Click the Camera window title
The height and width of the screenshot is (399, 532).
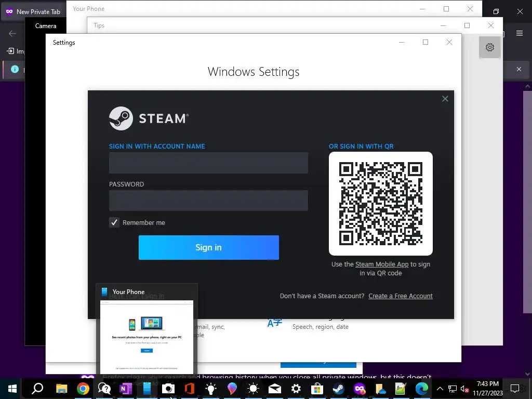tap(46, 26)
